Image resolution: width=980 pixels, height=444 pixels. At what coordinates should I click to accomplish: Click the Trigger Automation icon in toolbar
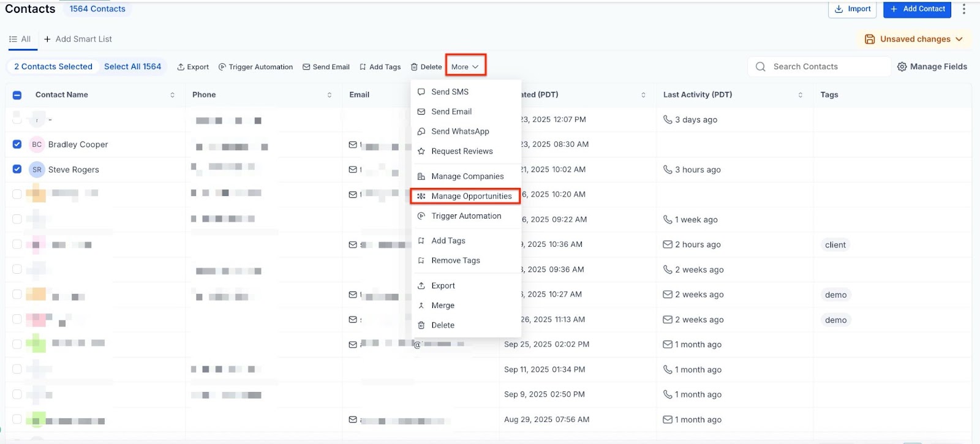222,67
